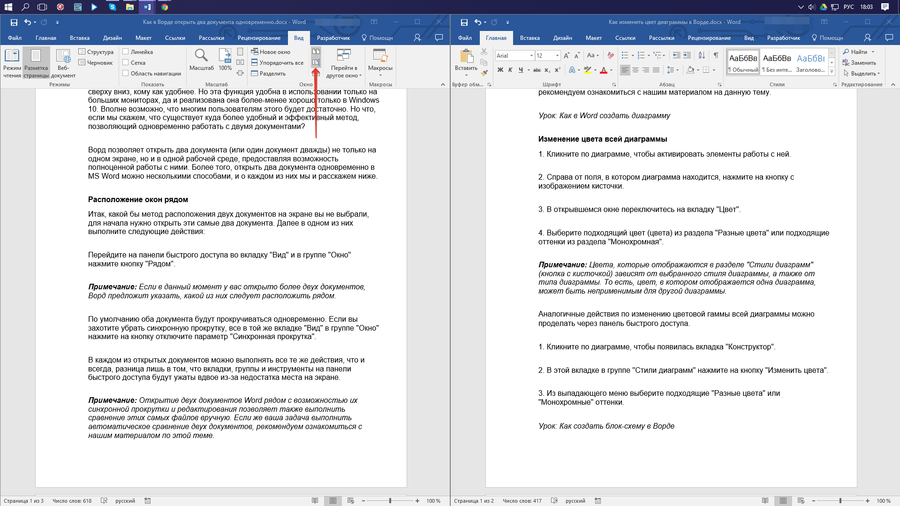Apply italic formatting in right window
The width and height of the screenshot is (900, 506).
click(512, 70)
